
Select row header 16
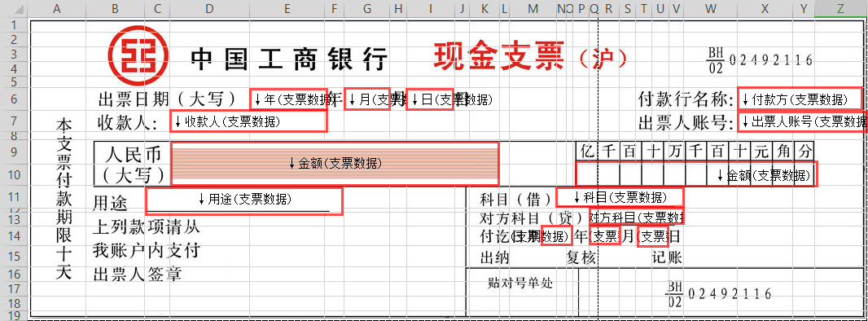tap(14, 275)
